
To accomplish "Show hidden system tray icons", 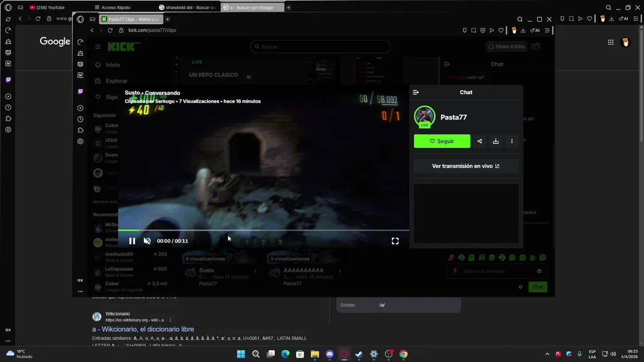I will [x=547, y=354].
